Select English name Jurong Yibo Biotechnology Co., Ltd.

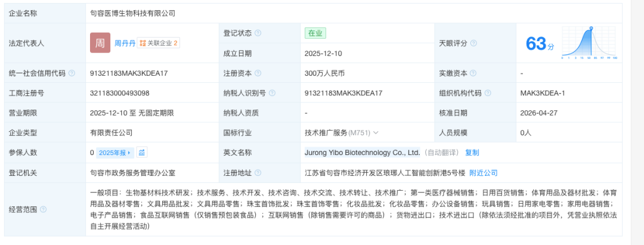[363, 153]
